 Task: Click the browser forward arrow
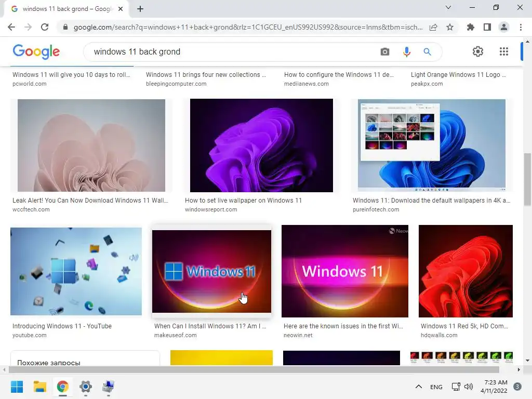(28, 27)
